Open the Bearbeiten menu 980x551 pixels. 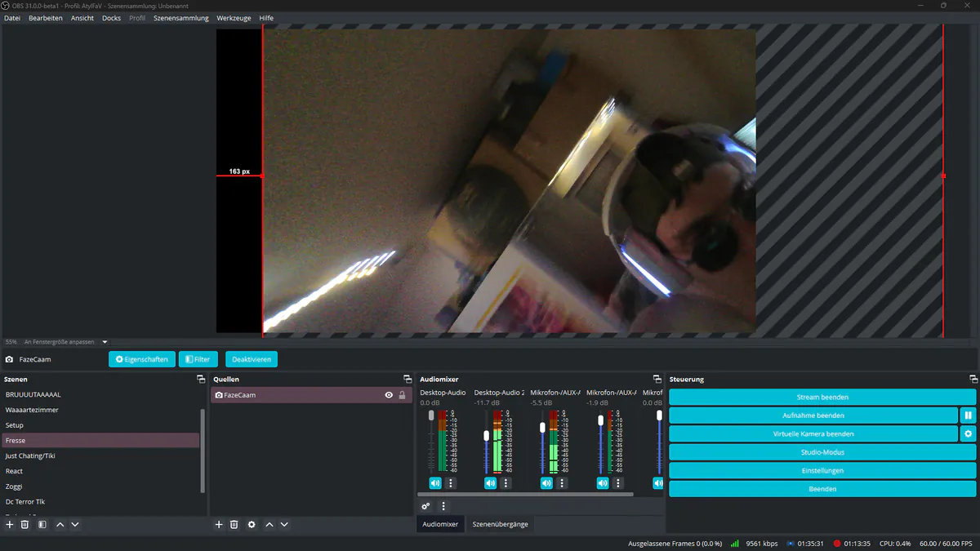(46, 18)
